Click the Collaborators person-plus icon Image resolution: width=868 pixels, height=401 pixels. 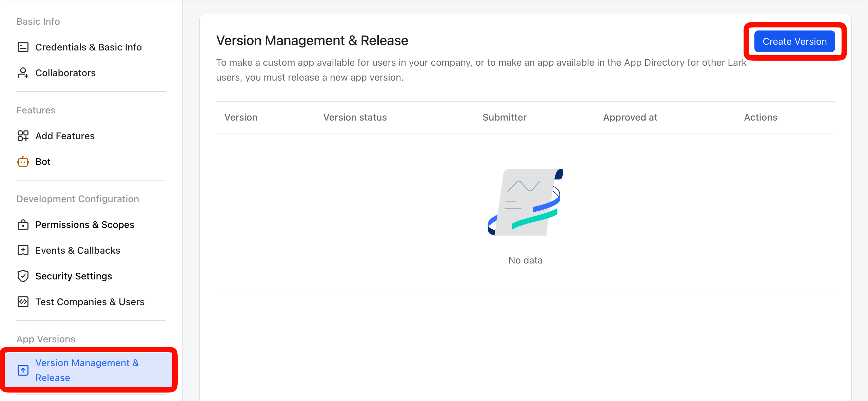click(x=23, y=73)
